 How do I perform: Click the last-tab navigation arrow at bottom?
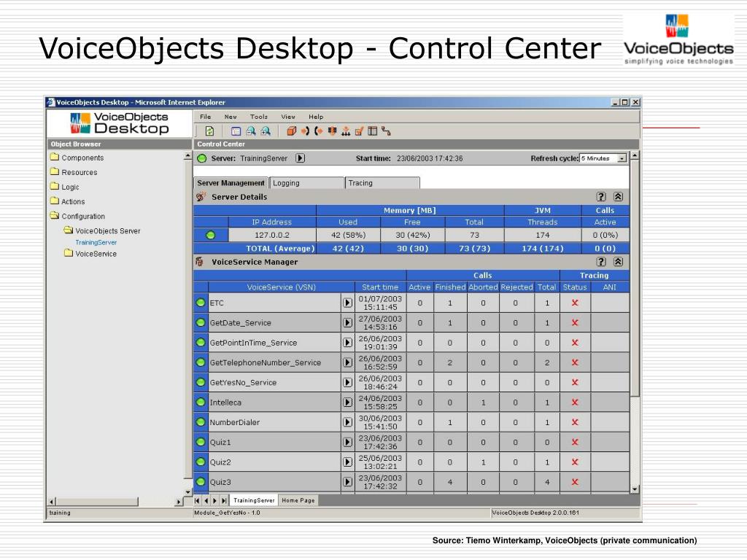(224, 500)
